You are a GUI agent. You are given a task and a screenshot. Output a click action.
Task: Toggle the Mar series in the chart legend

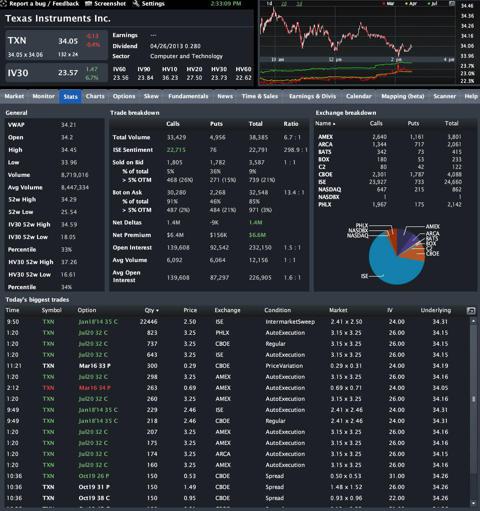[389, 4]
